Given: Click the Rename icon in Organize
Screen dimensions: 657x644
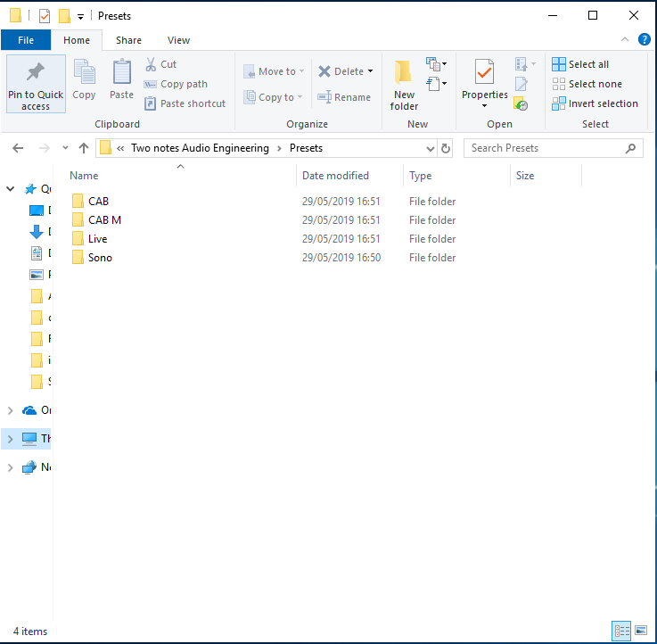Looking at the screenshot, I should [x=324, y=97].
